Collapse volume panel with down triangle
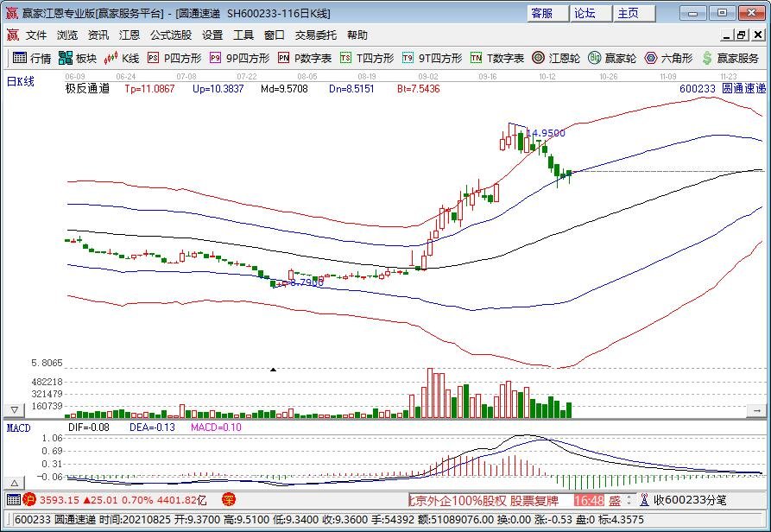The image size is (771, 532). 15,409
